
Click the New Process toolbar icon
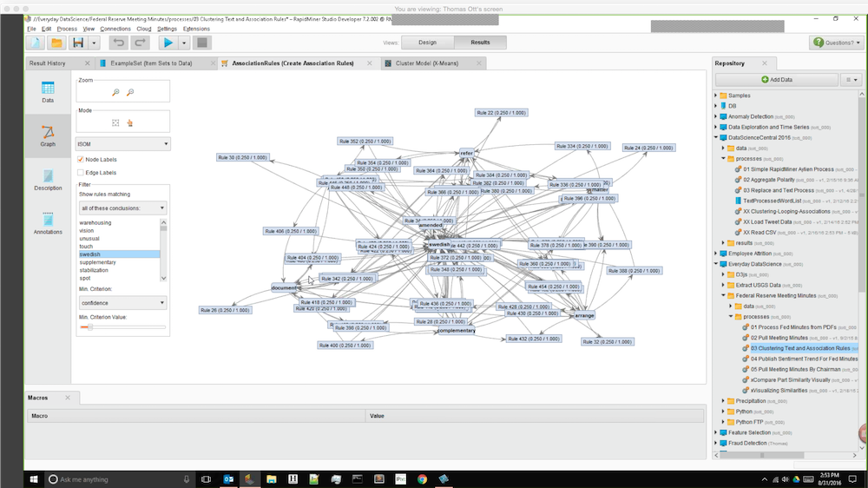(36, 43)
